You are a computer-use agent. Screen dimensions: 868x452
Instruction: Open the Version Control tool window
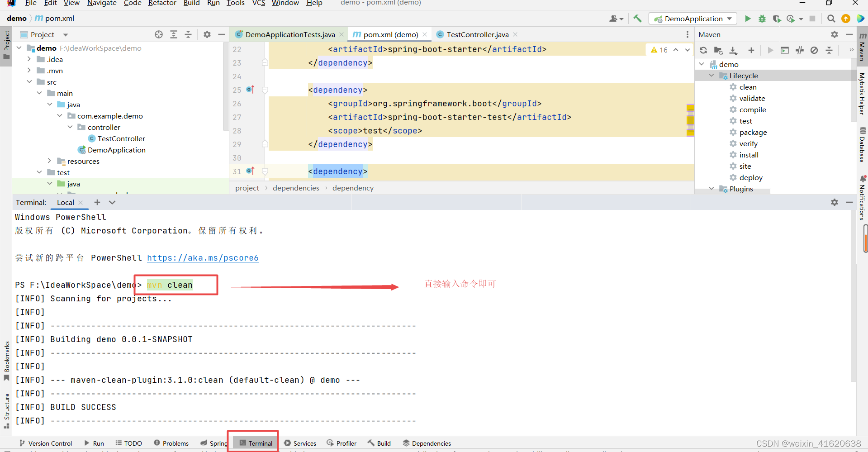[45, 443]
